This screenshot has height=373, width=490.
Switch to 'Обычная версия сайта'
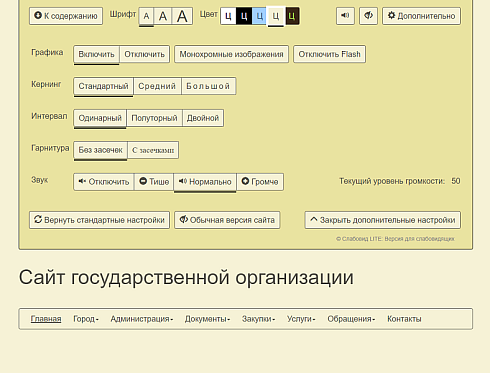click(227, 220)
